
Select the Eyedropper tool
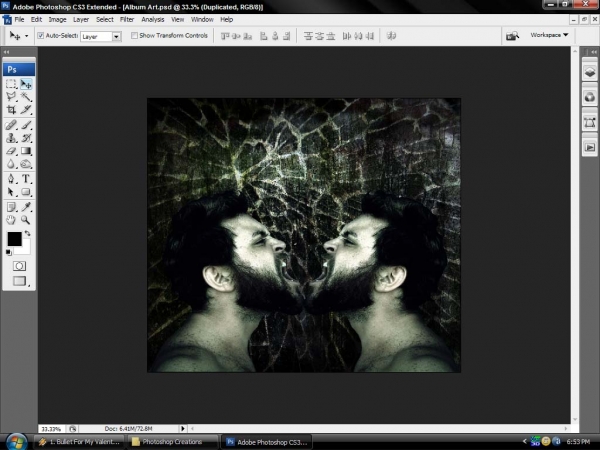coord(26,207)
